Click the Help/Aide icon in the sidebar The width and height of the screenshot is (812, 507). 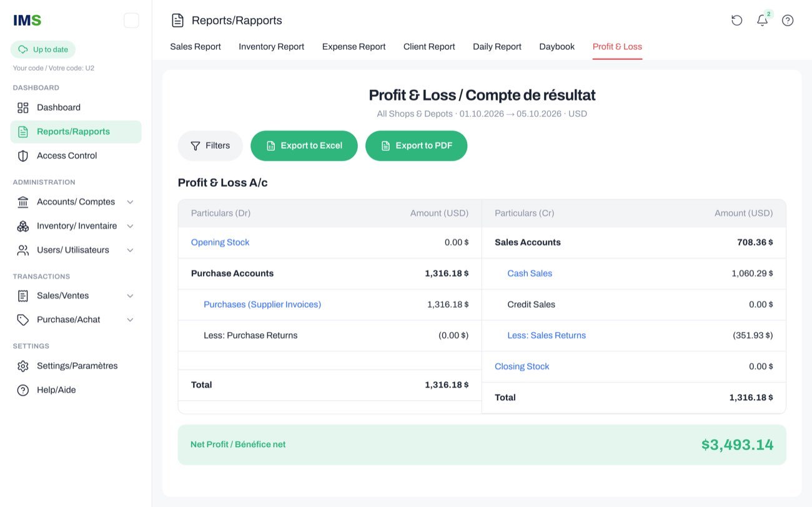point(23,390)
